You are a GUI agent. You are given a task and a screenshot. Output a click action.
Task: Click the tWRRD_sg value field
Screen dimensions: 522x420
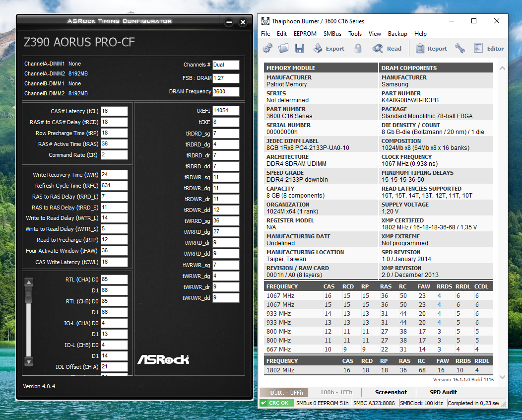226,221
